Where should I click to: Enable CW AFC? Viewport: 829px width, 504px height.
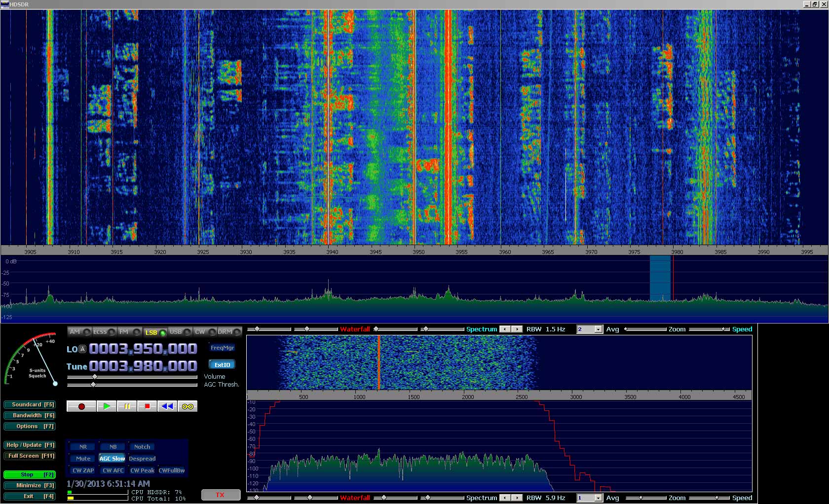pyautogui.click(x=113, y=470)
